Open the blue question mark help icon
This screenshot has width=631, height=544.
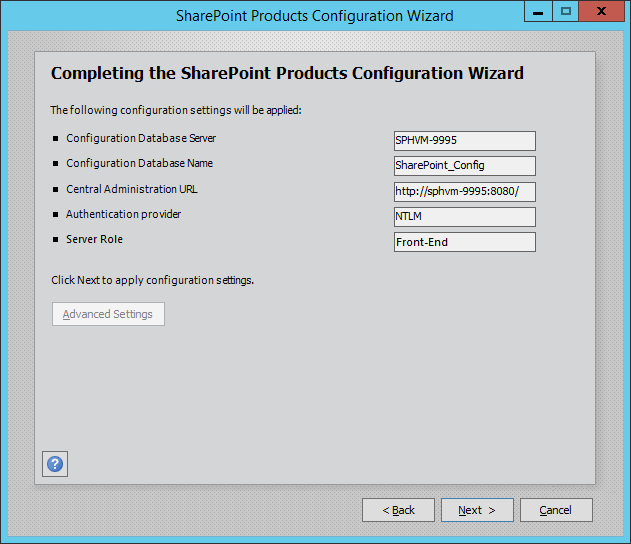55,464
